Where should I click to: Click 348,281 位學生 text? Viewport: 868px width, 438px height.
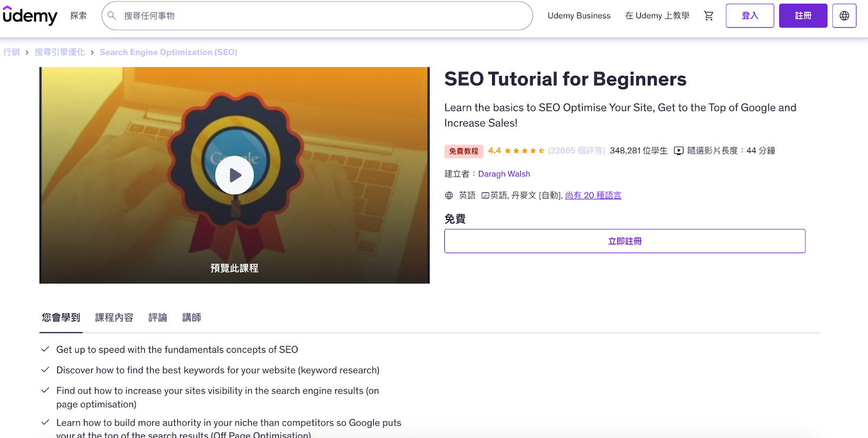click(x=639, y=151)
